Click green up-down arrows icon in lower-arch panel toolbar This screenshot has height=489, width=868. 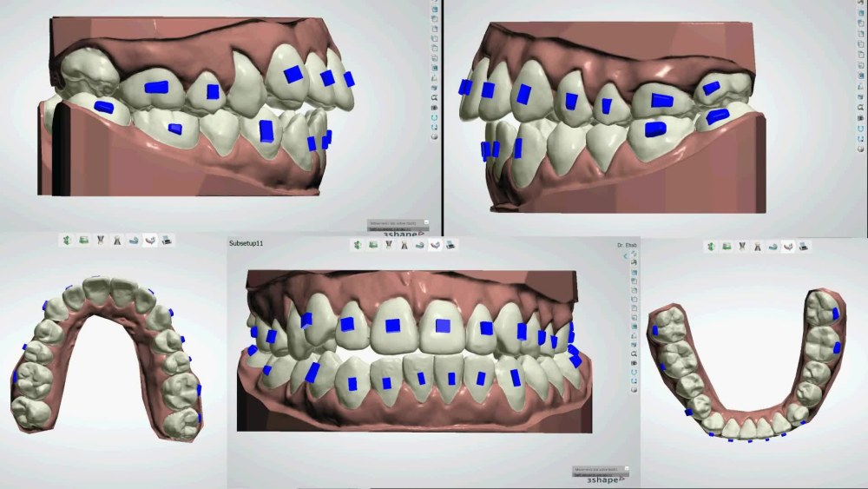712,247
